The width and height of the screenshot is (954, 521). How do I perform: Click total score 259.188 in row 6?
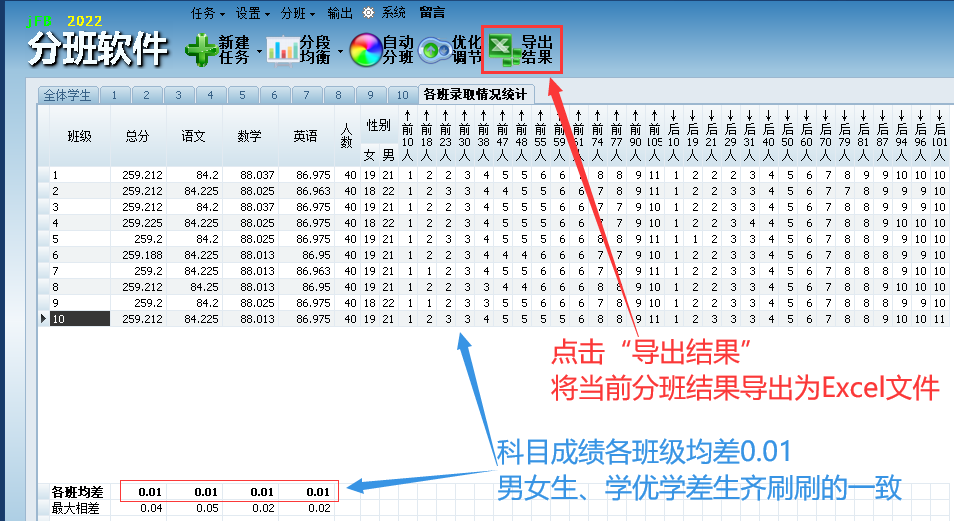point(142,255)
